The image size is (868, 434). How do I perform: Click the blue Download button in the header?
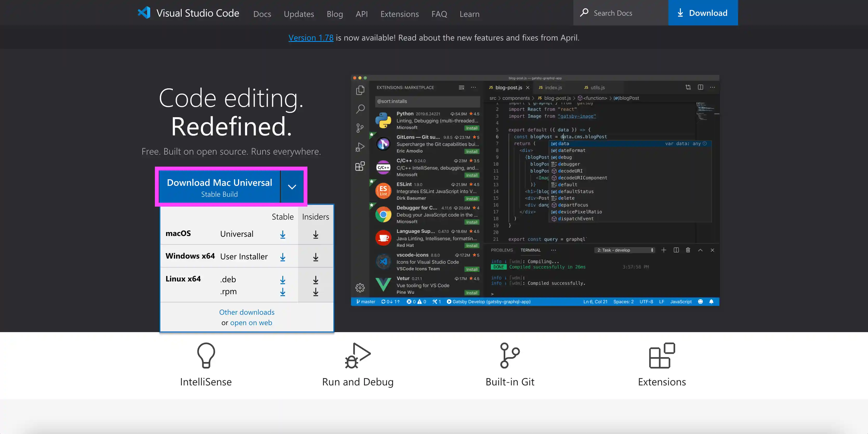pyautogui.click(x=703, y=13)
